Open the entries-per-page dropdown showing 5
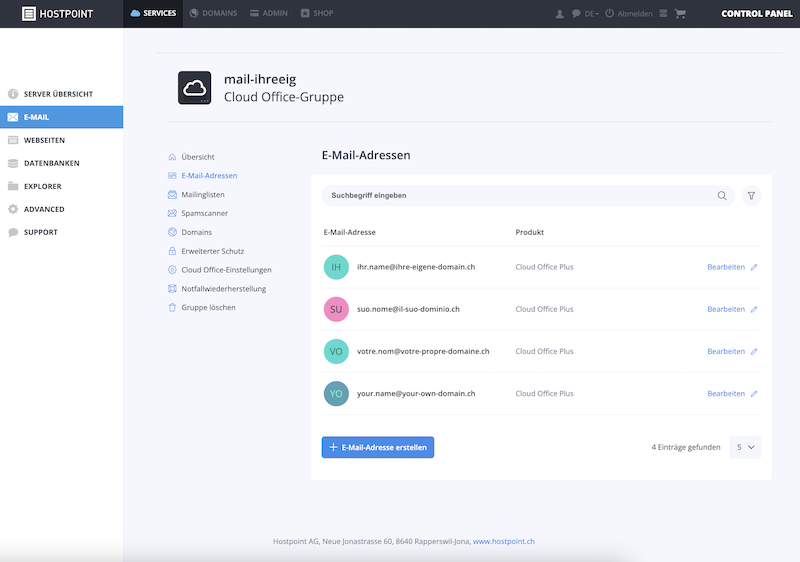The image size is (800, 562). point(745,447)
